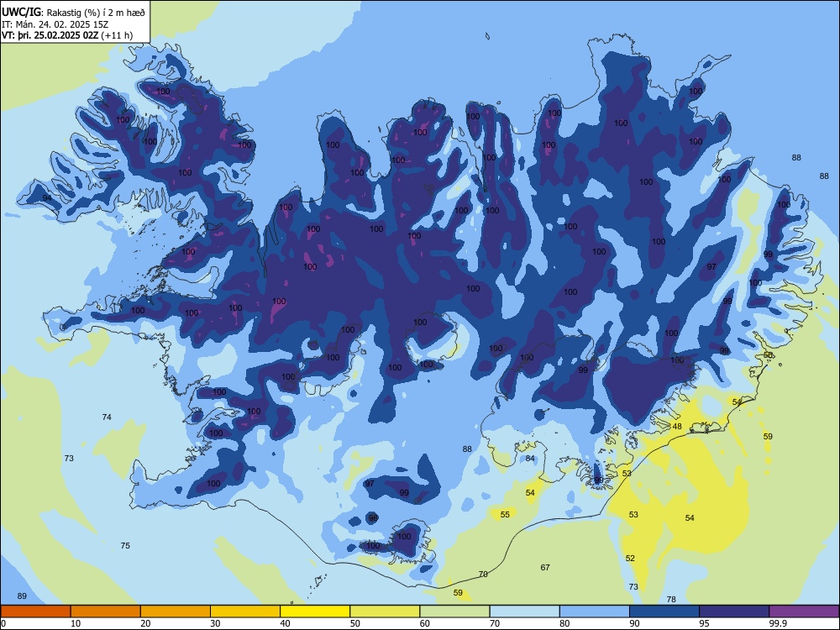Screen dimensions: 840x630
Task: Click the legend tick label '20'
Action: [145, 623]
